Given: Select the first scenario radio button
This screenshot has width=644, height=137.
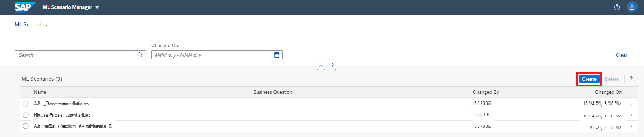Looking at the screenshot, I should [x=26, y=104].
